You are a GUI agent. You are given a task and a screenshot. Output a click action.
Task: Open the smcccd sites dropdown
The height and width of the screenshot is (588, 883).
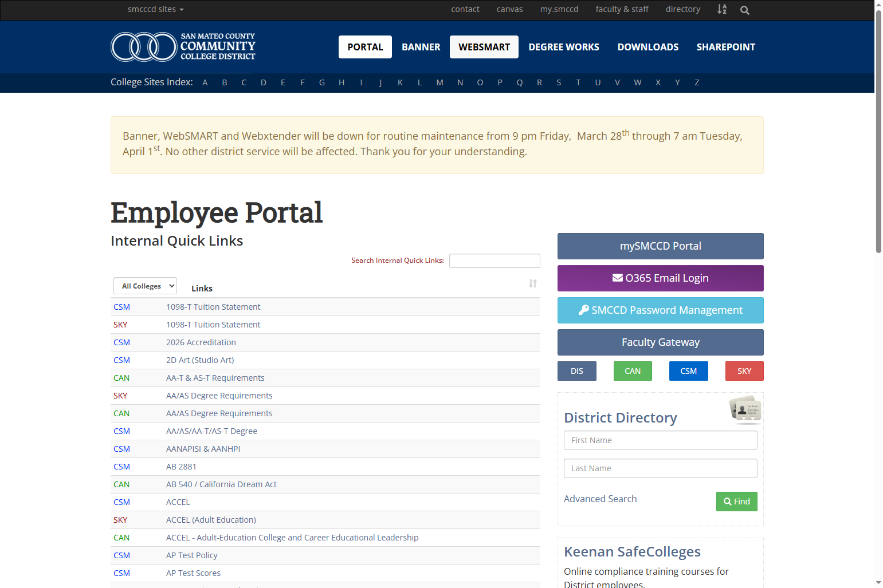tap(155, 9)
